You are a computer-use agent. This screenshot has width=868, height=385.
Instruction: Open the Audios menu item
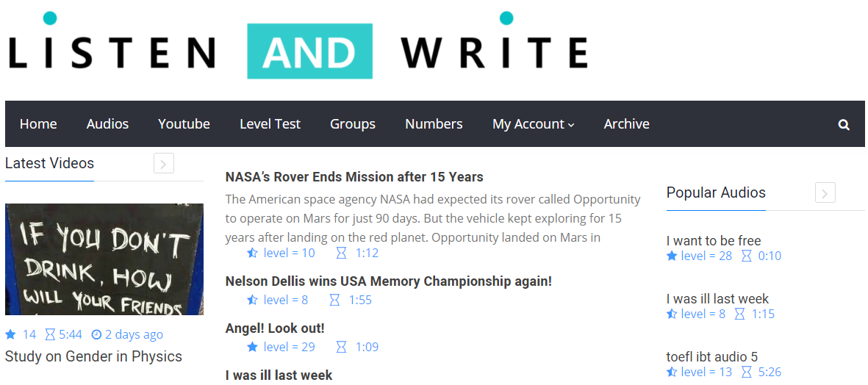click(x=107, y=124)
